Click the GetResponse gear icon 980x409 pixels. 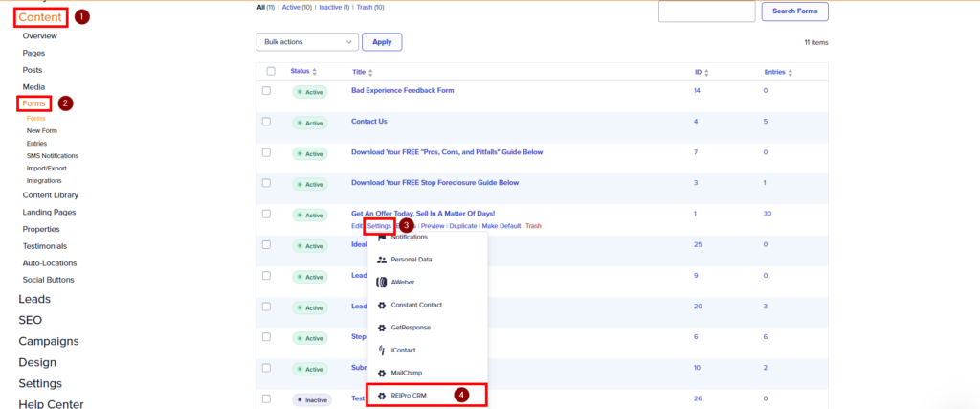(382, 328)
